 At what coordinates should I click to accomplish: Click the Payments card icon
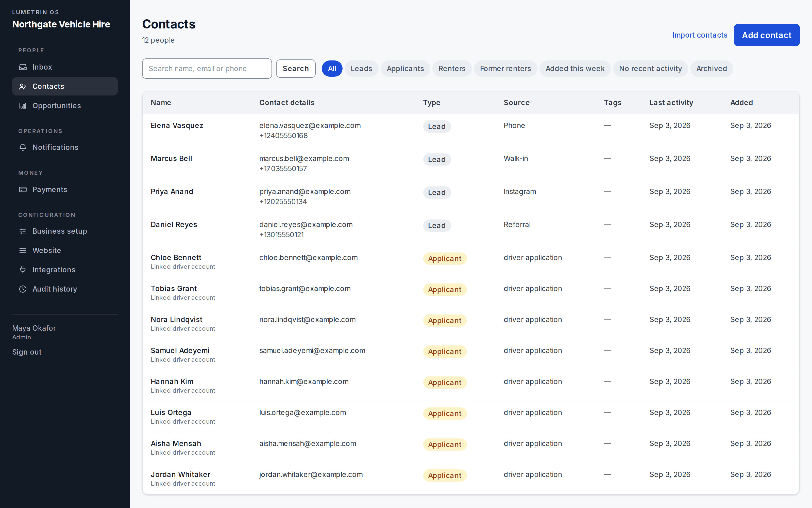tap(23, 189)
